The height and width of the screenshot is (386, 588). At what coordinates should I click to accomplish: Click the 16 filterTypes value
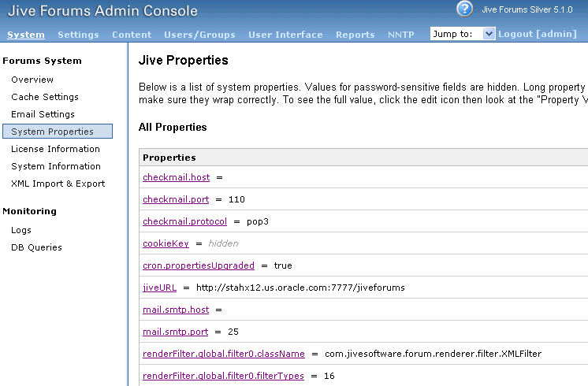pyautogui.click(x=329, y=376)
